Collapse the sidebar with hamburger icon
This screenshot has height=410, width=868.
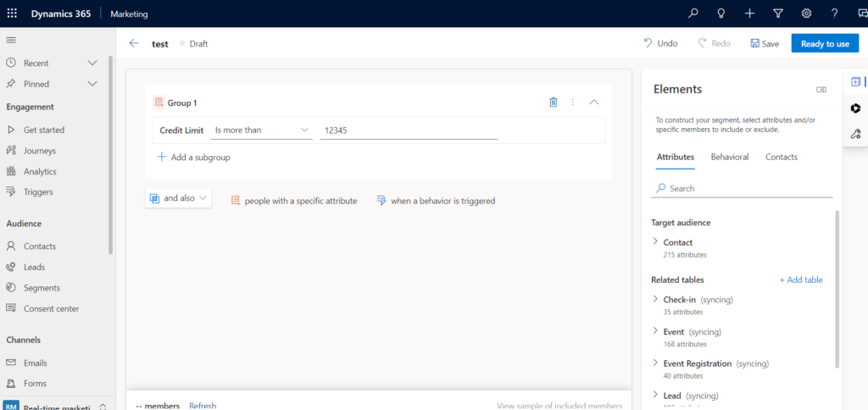tap(11, 40)
